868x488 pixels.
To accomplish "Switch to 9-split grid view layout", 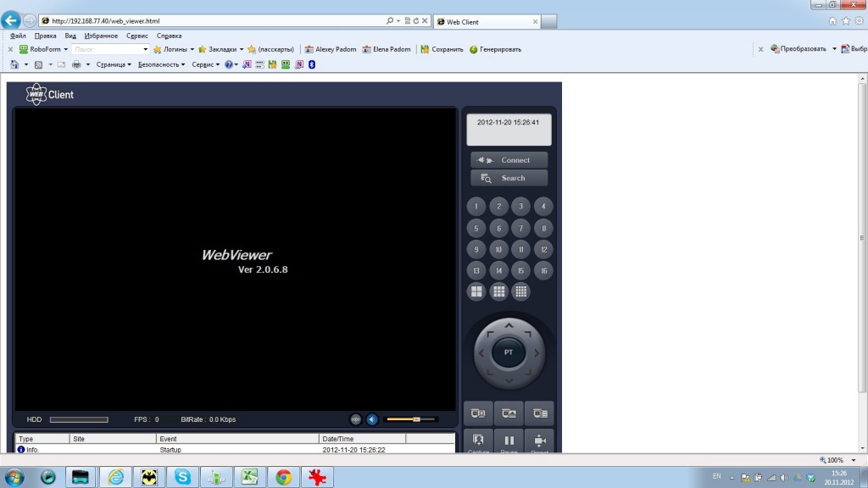I will pos(498,291).
